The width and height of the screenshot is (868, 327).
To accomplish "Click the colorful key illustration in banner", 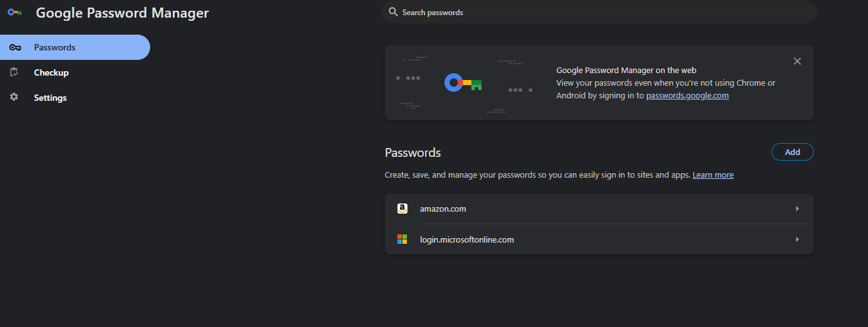I will point(464,83).
